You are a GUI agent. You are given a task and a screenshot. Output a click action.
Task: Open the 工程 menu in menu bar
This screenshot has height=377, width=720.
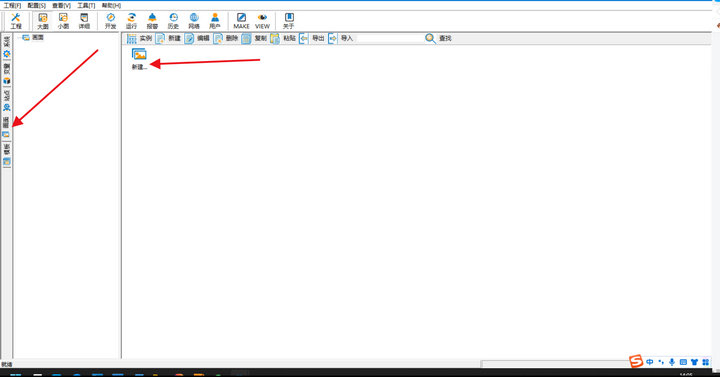click(12, 6)
